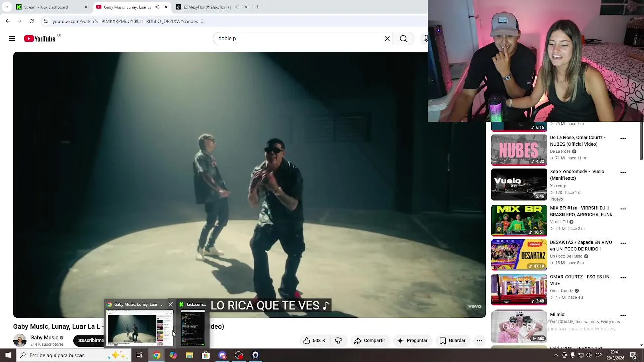The height and width of the screenshot is (362, 644).
Task: Close the Gaby Music taskbar preview window
Action: point(170,304)
